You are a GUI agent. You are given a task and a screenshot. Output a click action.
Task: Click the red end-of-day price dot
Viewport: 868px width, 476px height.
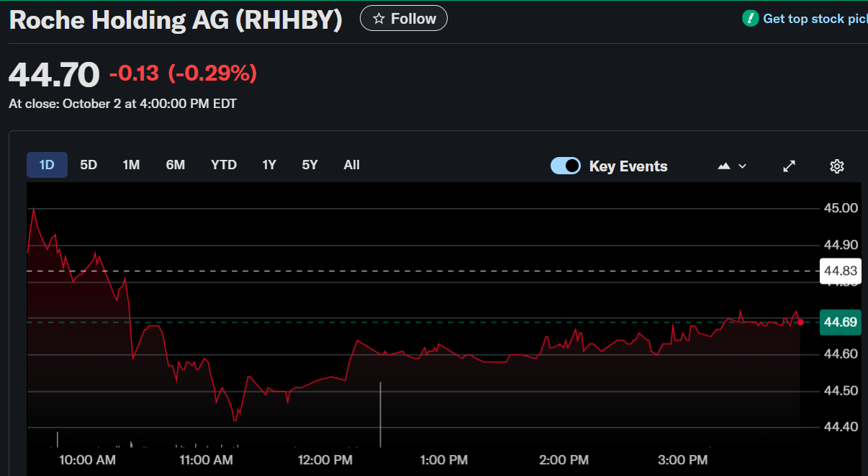click(800, 322)
